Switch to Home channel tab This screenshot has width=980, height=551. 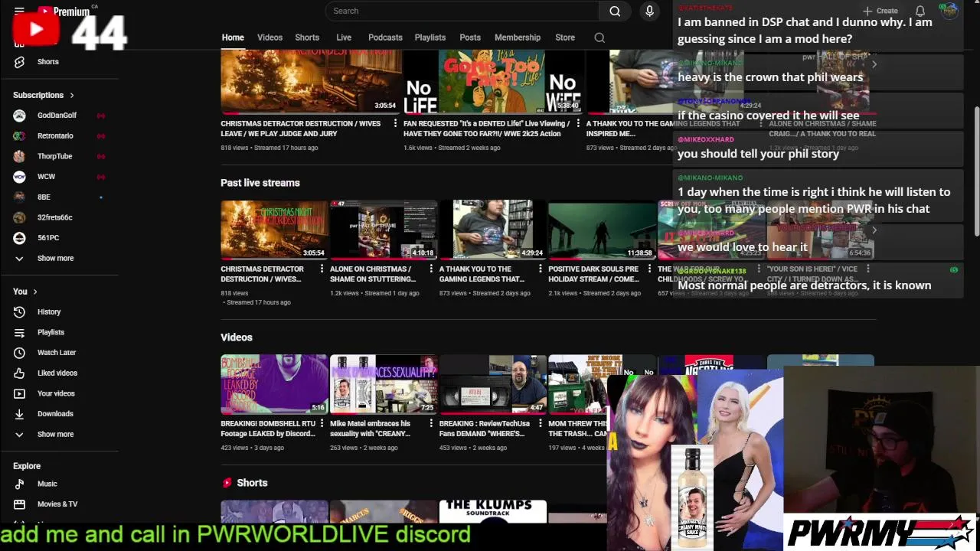[x=233, y=37]
